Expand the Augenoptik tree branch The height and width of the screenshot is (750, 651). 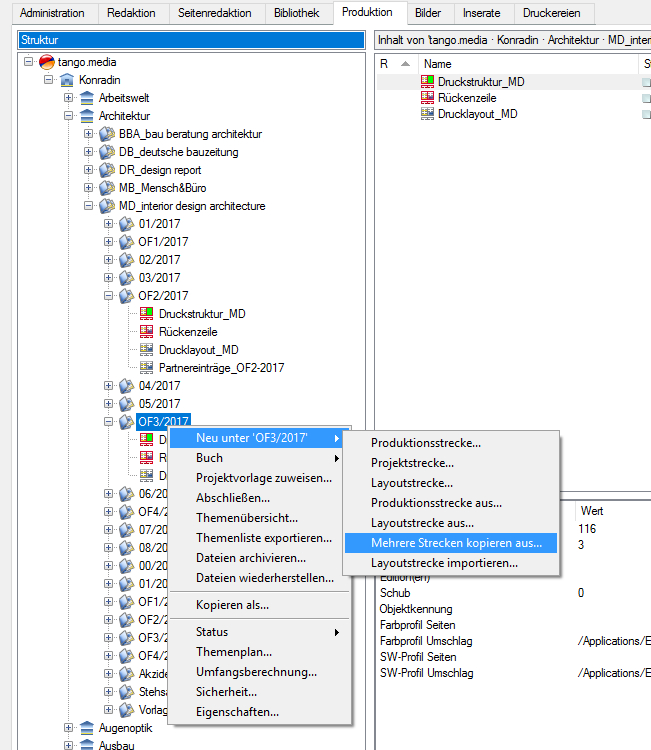click(x=69, y=728)
